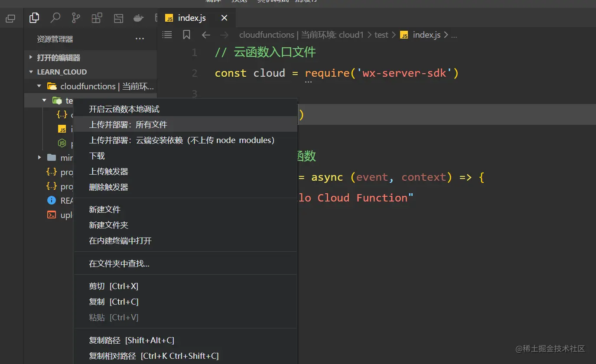Viewport: 596px width, 364px height.
Task: Select 上传触发器 in the context menu
Action: 186,172
